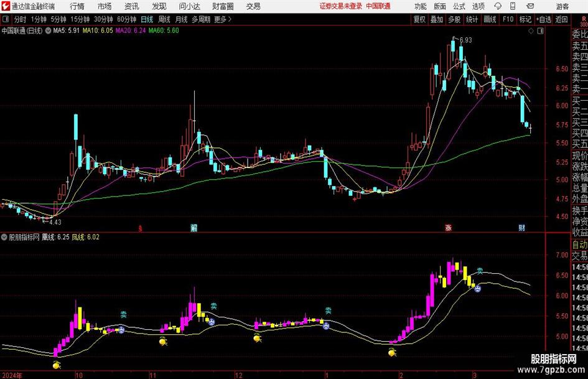Image resolution: width=588 pixels, height=379 pixels.
Task: Click the MA10: 6.05 indicator label
Action: [98, 30]
